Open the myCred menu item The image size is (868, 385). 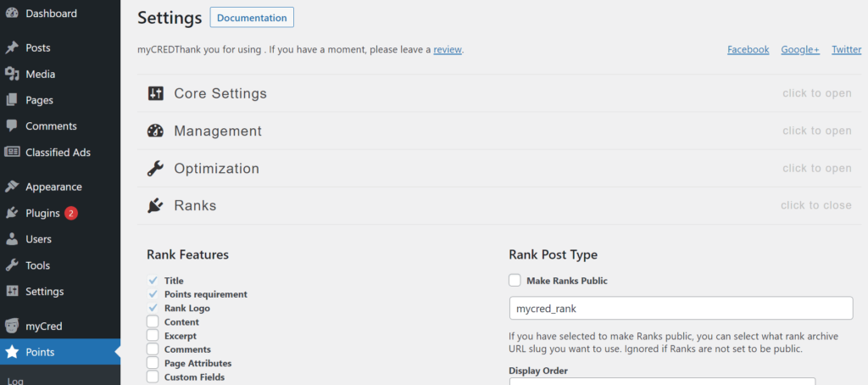pos(43,326)
